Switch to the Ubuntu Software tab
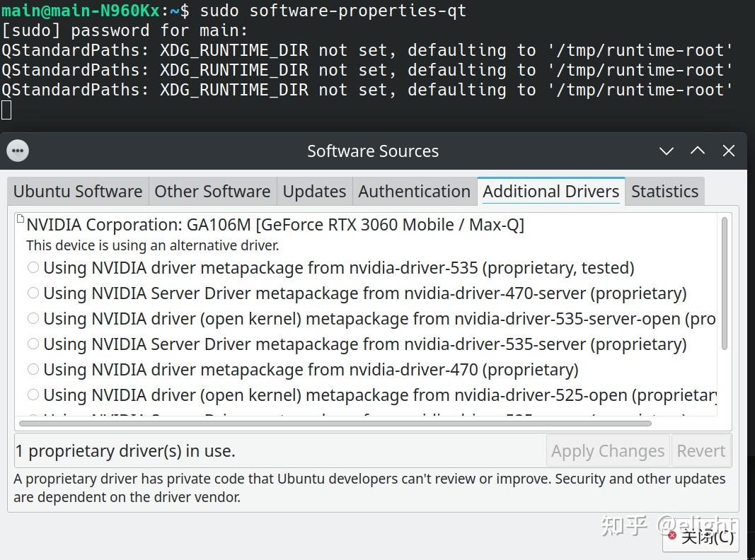This screenshot has height=560, width=755. (78, 192)
